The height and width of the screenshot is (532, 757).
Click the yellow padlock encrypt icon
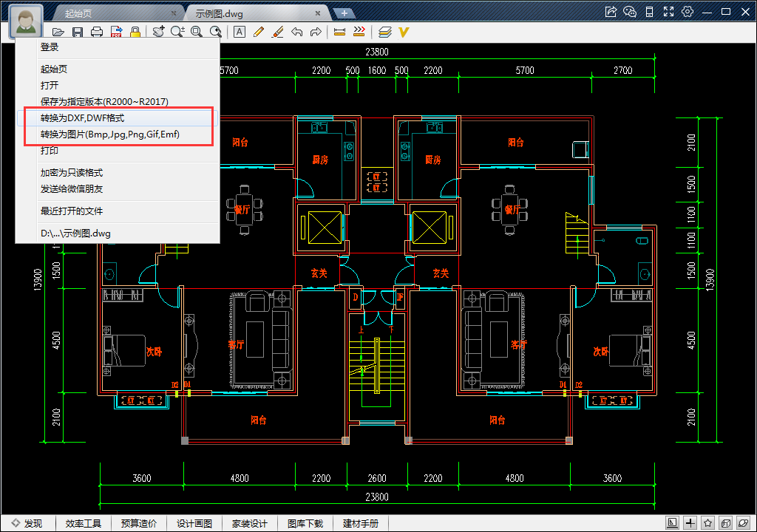(x=135, y=32)
